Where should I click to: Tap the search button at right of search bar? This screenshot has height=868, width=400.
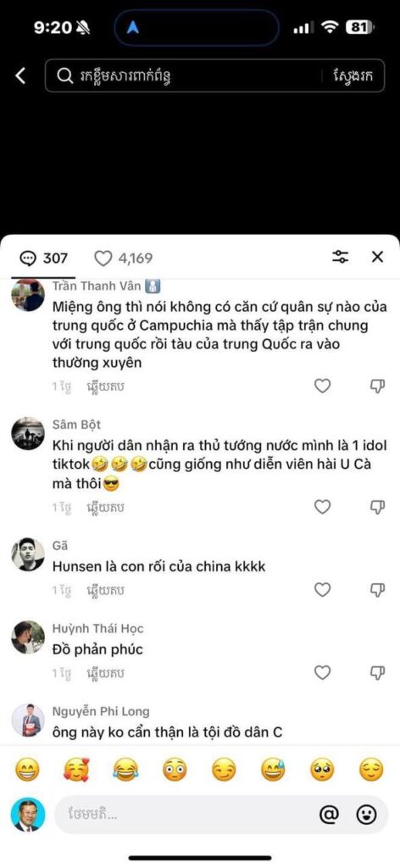tap(353, 75)
